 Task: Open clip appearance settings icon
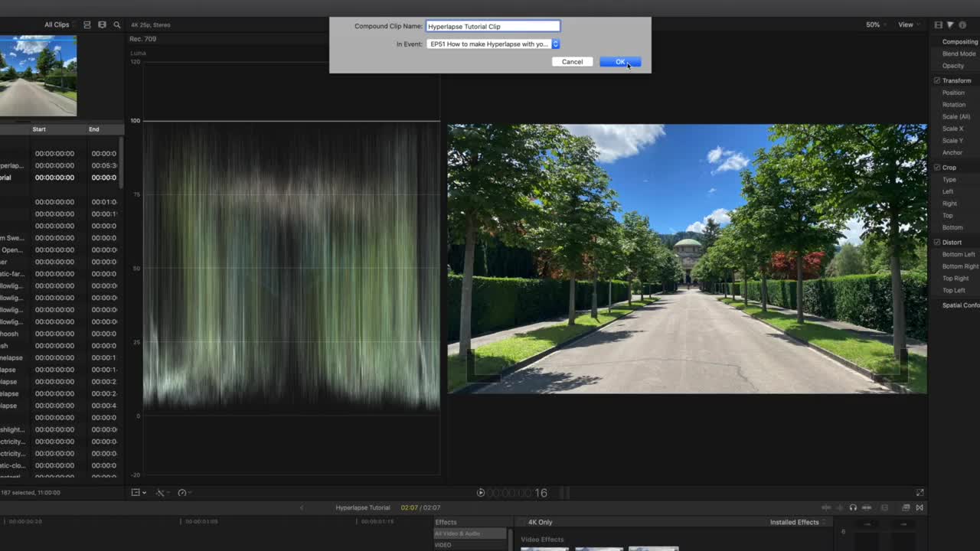(x=885, y=507)
